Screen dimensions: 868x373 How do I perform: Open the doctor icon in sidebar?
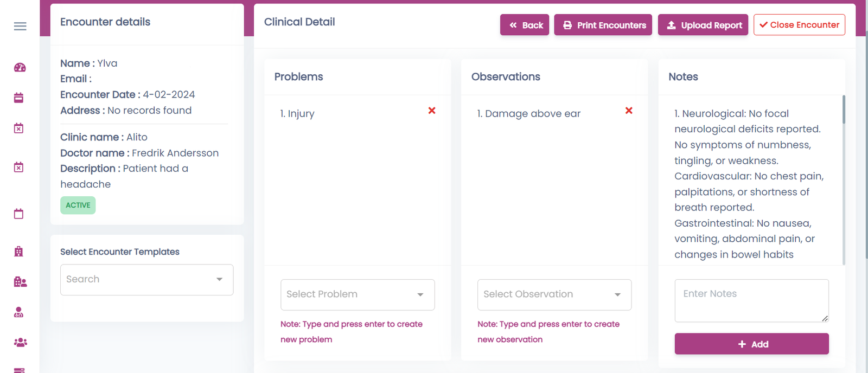click(19, 312)
